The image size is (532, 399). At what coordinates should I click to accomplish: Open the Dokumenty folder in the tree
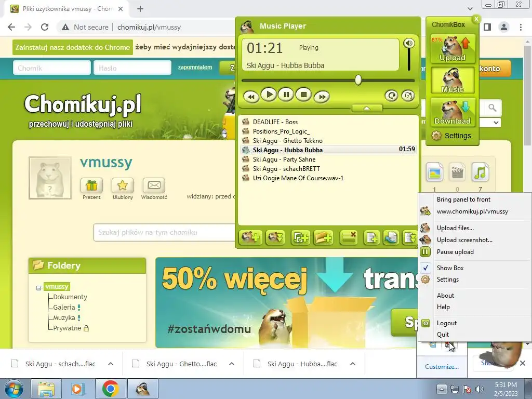70,297
